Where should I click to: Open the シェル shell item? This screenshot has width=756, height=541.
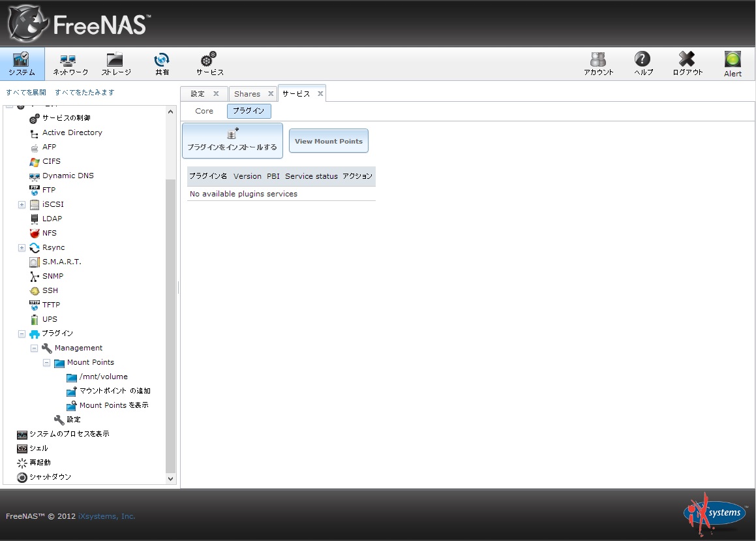click(38, 448)
